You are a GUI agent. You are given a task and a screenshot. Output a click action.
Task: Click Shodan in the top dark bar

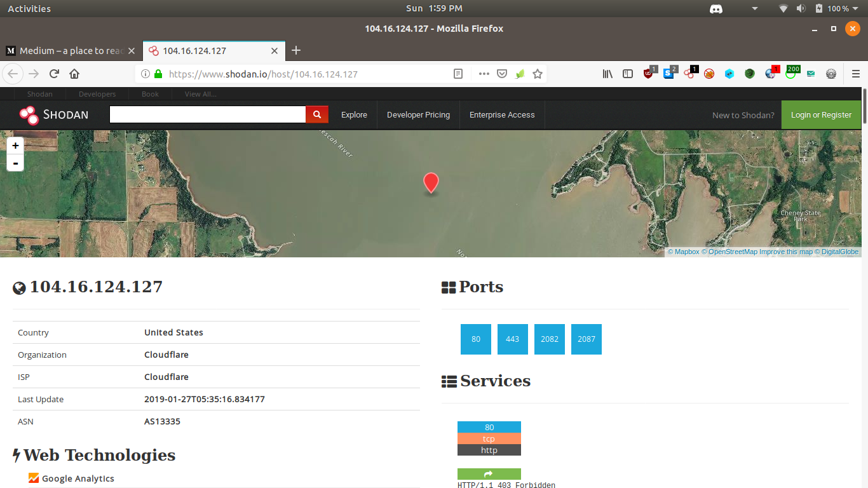click(x=40, y=94)
